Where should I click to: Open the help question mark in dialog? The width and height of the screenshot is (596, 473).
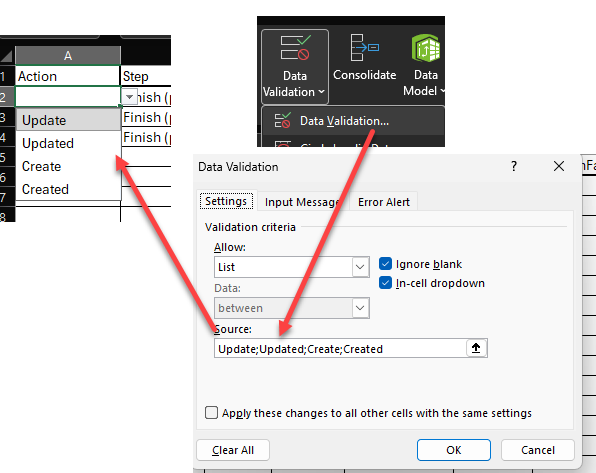pos(514,166)
